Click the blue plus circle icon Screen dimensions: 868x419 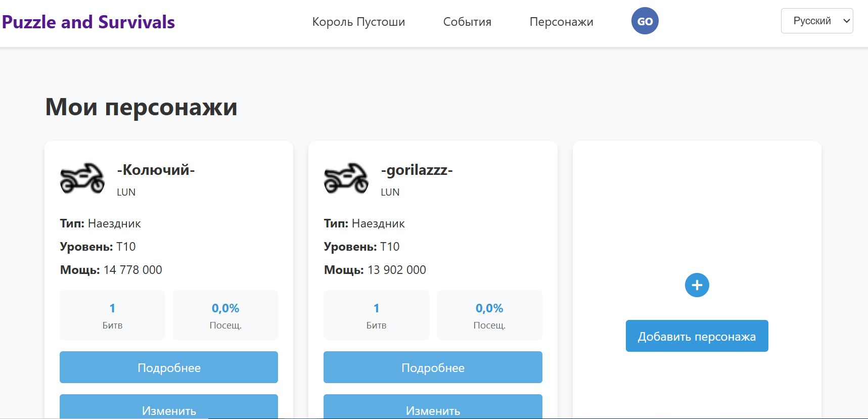coord(697,285)
